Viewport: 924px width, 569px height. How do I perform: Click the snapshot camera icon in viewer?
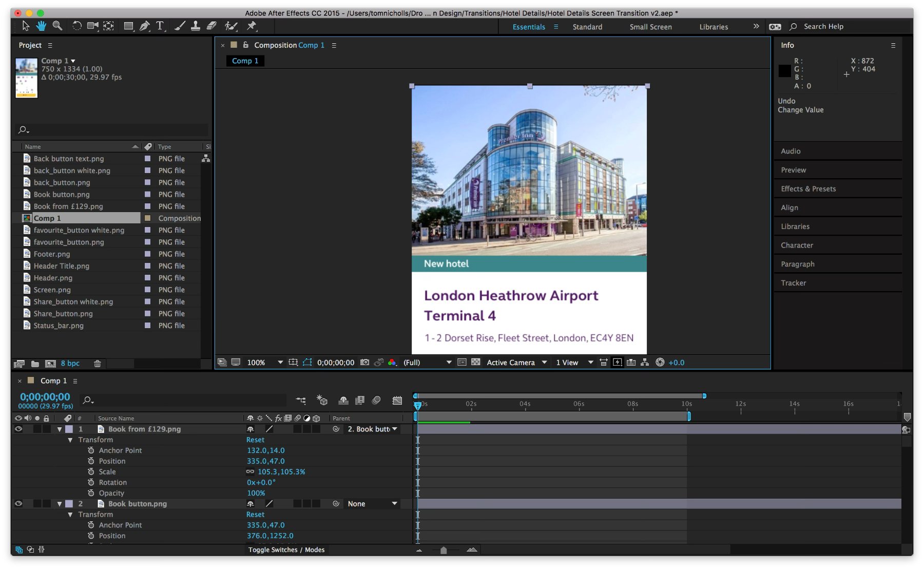point(364,363)
